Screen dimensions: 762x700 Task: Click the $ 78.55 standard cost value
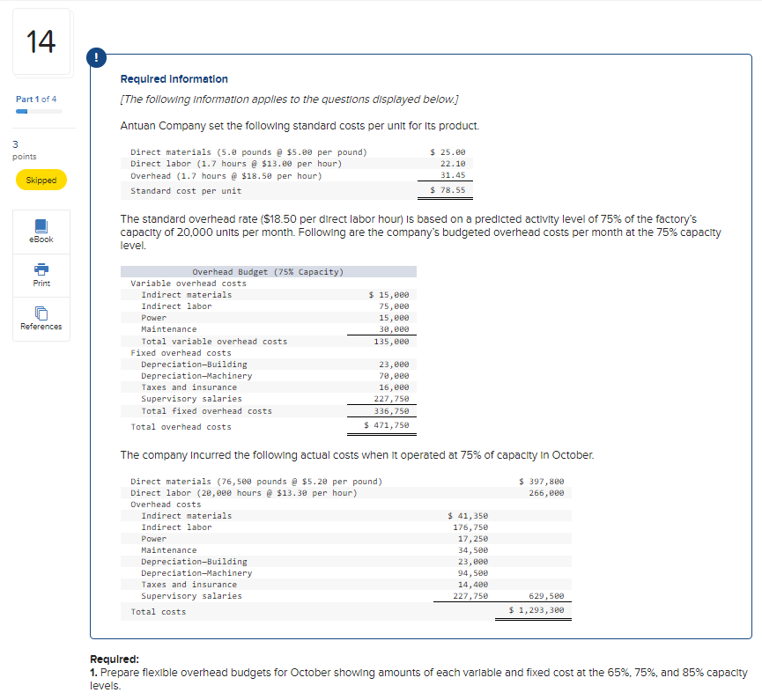[448, 190]
